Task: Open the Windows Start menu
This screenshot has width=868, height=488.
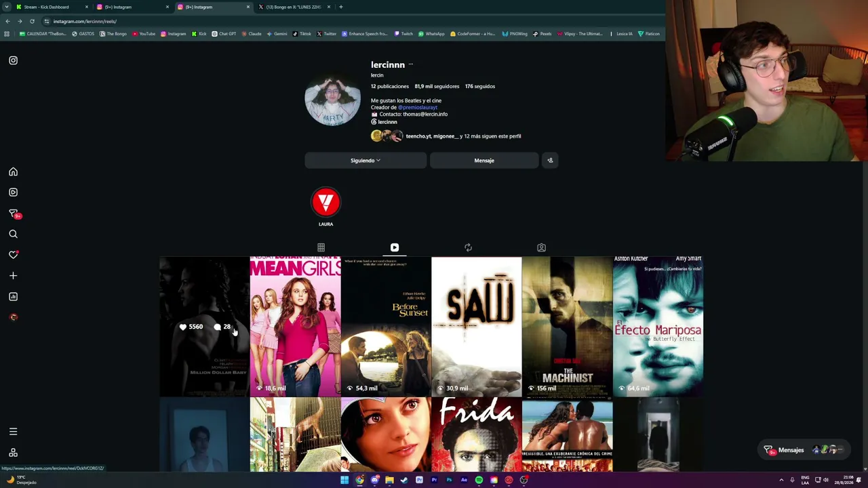Action: (344, 480)
